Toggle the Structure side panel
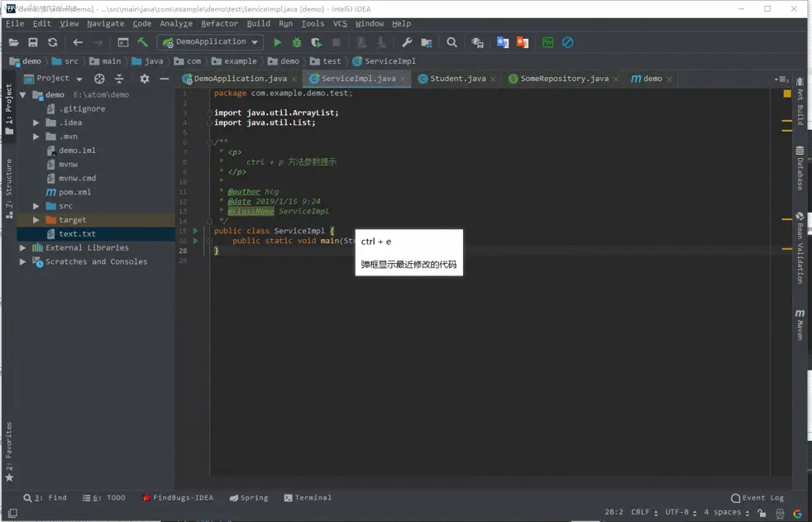Image resolution: width=812 pixels, height=522 pixels. tap(9, 189)
